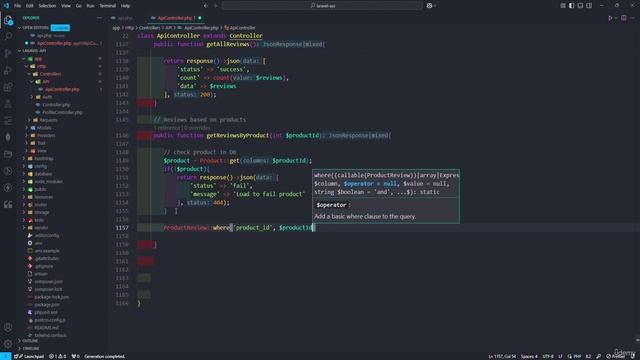Open the .env file in the tree
The height and width of the screenshot is (360, 640).
(38, 243)
